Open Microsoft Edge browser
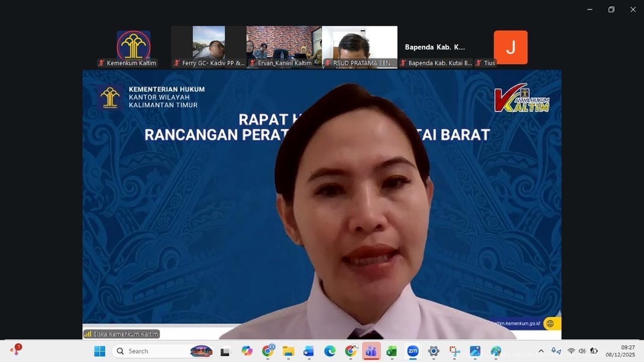The image size is (644, 362). point(330,351)
